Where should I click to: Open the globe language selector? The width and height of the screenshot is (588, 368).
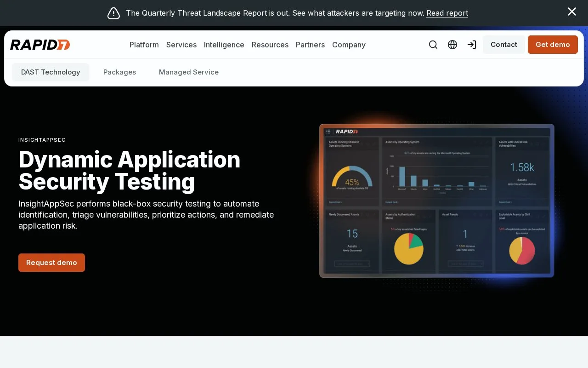click(x=452, y=45)
